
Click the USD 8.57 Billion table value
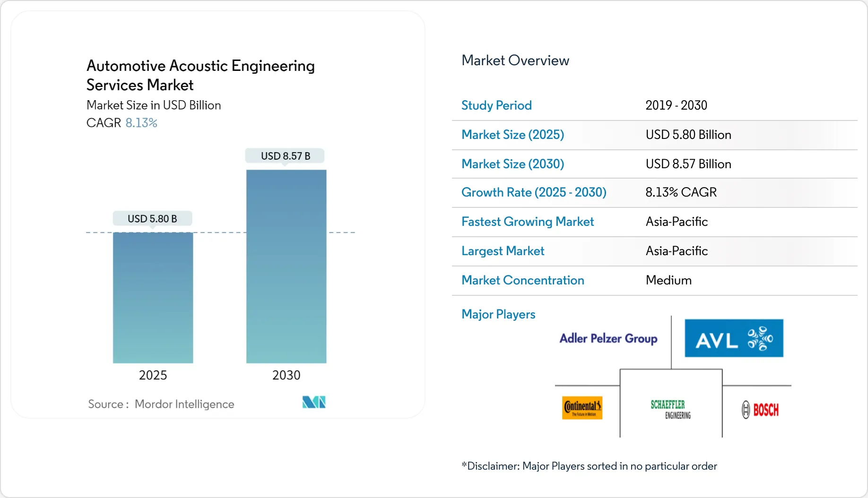688,164
